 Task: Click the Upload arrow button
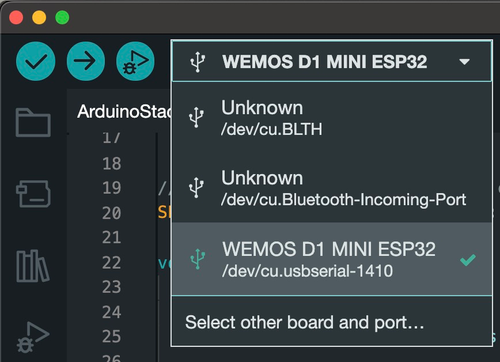(86, 61)
